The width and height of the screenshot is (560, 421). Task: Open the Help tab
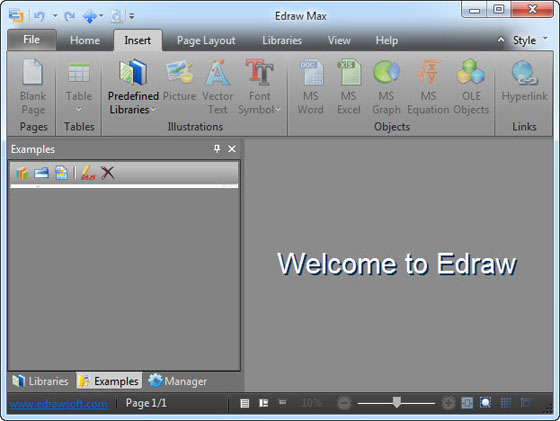[386, 40]
